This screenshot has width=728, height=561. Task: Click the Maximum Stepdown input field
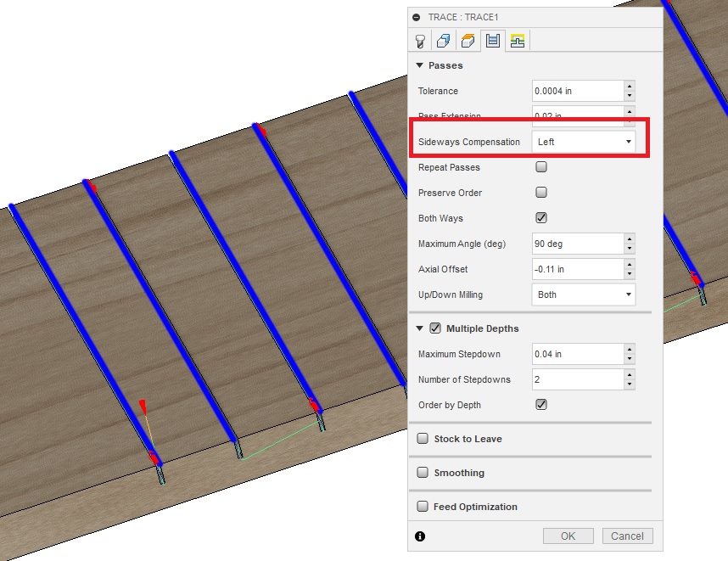pyautogui.click(x=578, y=354)
